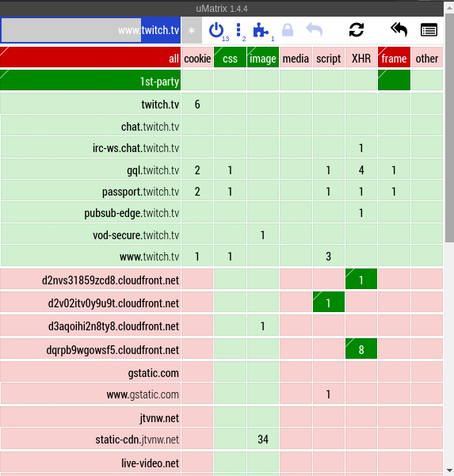Click the image cell showing 34
This screenshot has height=476, width=454.
pos(263,439)
